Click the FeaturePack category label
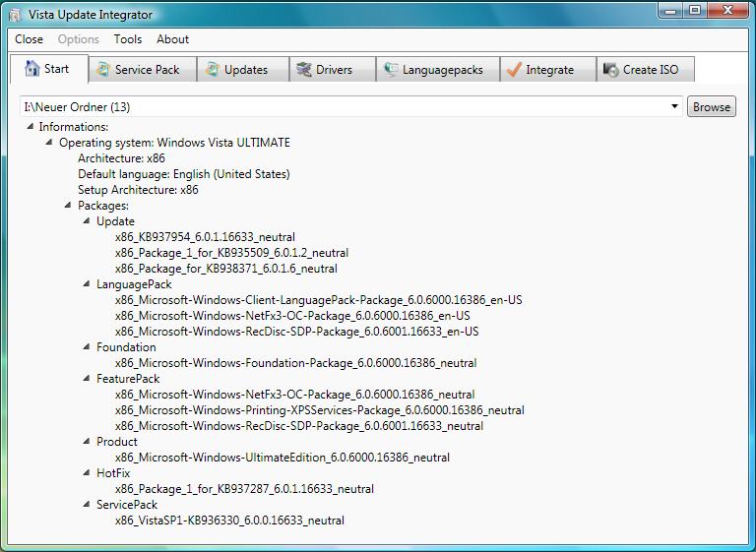The width and height of the screenshot is (756, 552). click(x=128, y=379)
